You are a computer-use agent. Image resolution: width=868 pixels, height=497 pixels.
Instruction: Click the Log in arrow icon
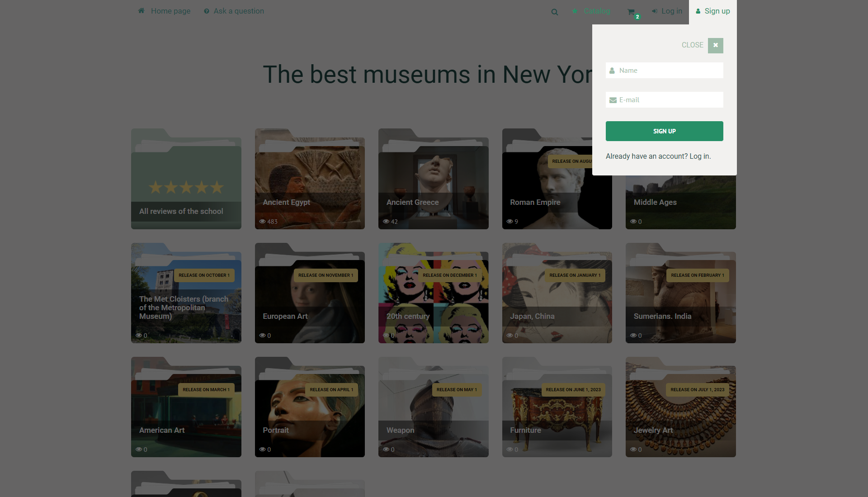tap(655, 11)
